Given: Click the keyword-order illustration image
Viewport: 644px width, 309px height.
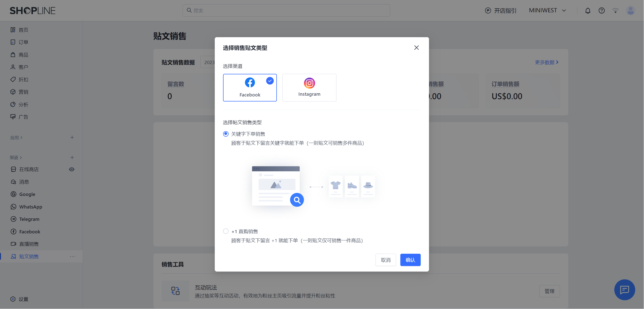Looking at the screenshot, I should (x=313, y=186).
